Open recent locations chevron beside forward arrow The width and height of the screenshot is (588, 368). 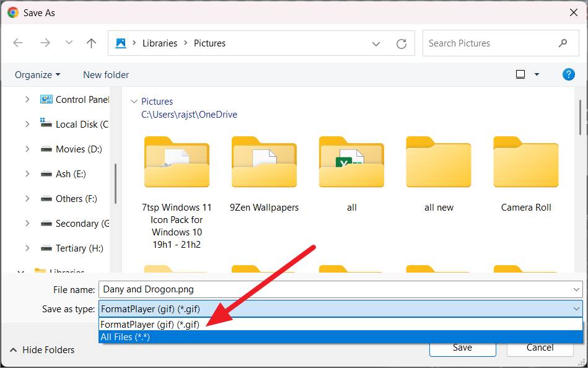(69, 43)
